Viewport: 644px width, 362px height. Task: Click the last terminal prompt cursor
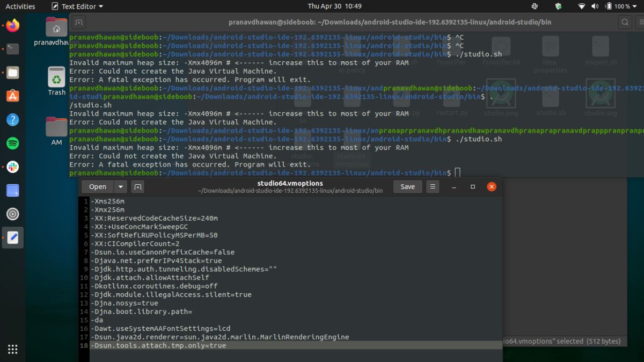(x=457, y=172)
